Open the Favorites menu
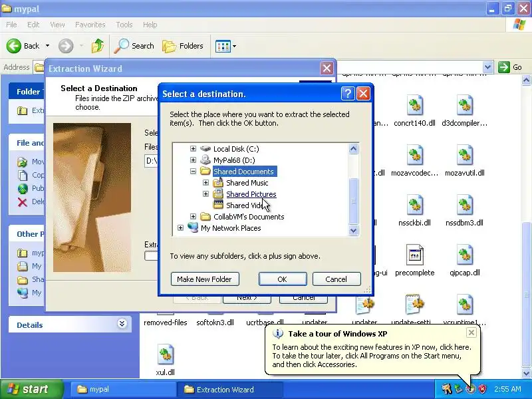This screenshot has width=532, height=399. 90,25
